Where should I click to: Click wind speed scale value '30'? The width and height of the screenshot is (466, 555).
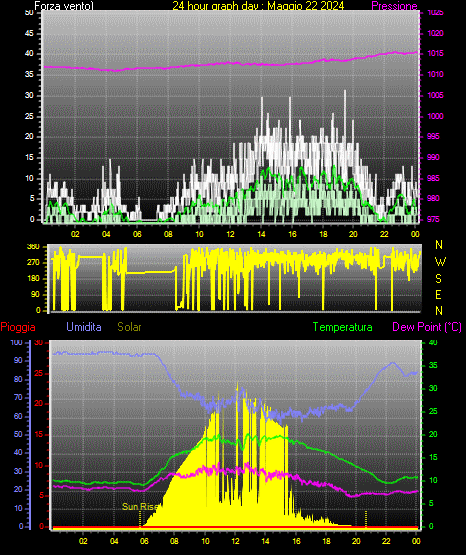click(29, 96)
